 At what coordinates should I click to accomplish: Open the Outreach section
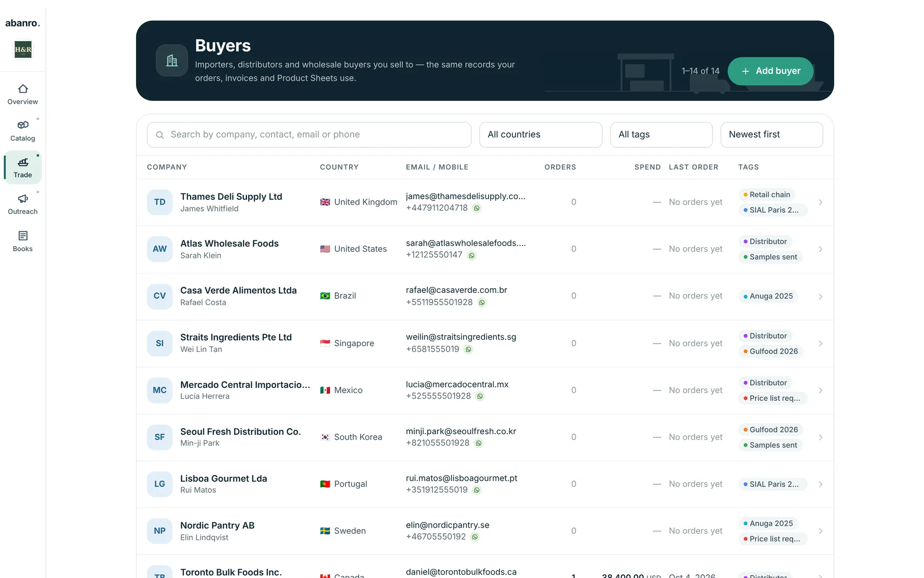(23, 204)
